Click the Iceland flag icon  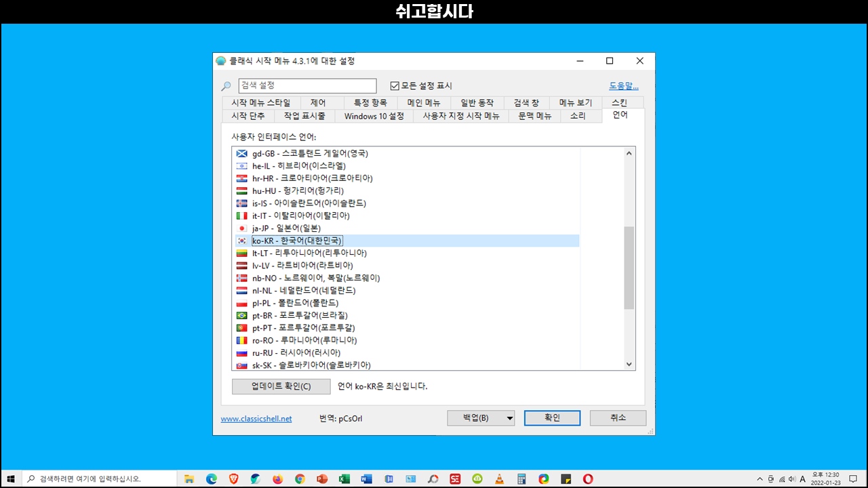(241, 203)
